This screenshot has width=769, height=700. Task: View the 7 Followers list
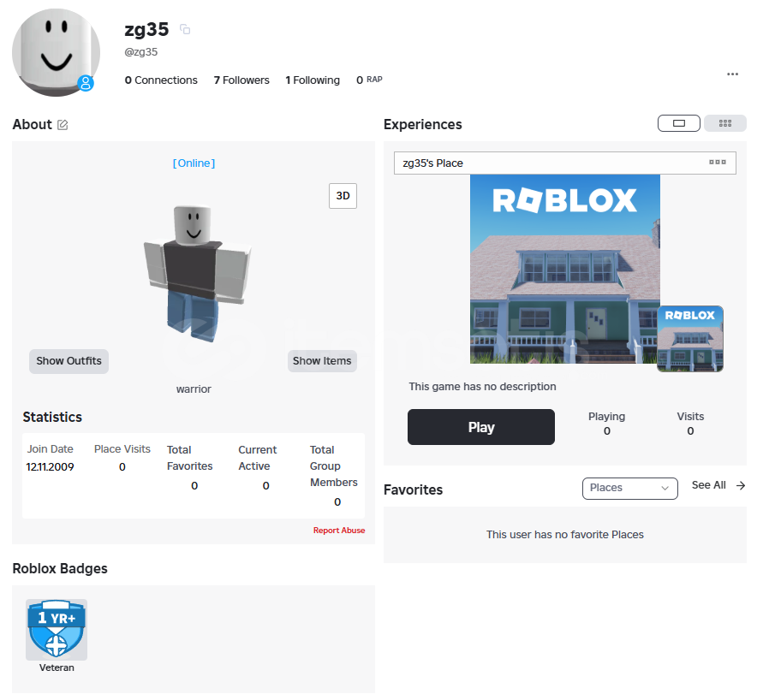(241, 80)
